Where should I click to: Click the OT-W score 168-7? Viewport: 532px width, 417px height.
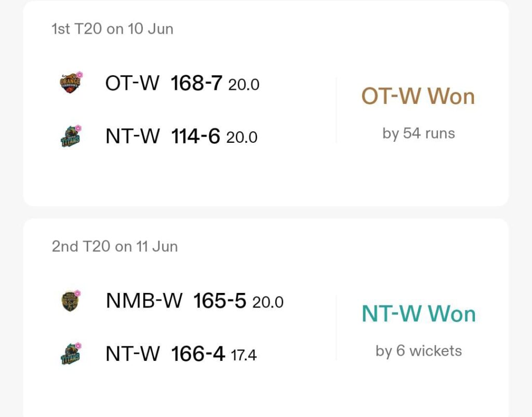[196, 83]
